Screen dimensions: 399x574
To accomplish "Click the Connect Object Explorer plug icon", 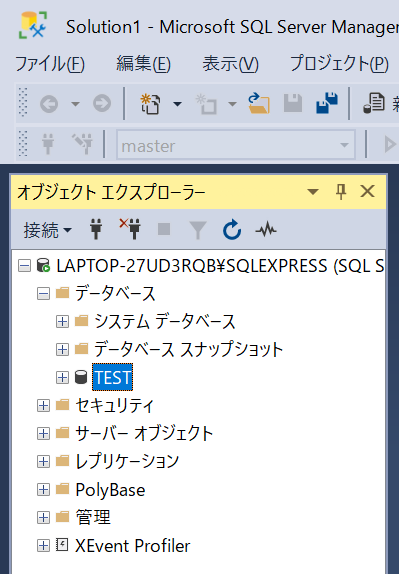I will point(96,230).
